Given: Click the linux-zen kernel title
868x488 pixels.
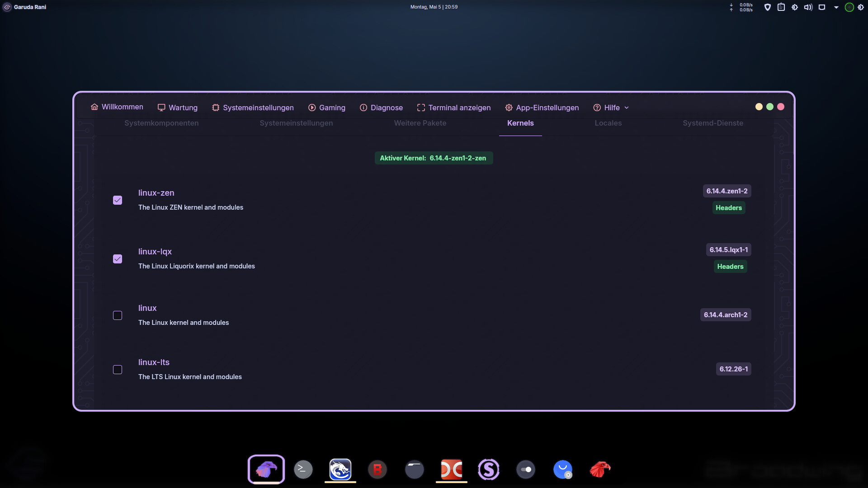Looking at the screenshot, I should click(x=156, y=193).
